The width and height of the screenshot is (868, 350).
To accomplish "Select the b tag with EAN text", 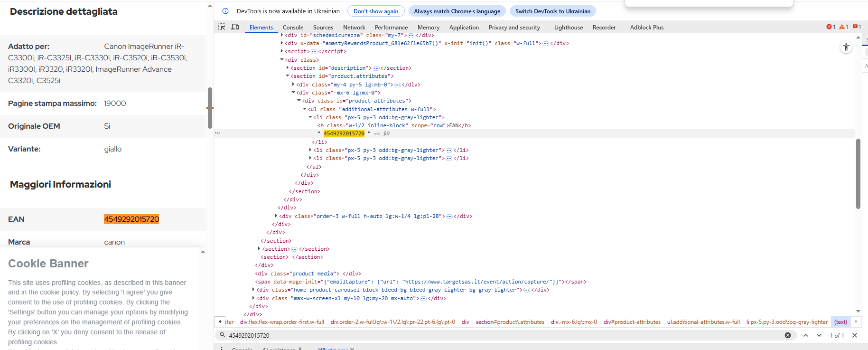I will point(394,125).
